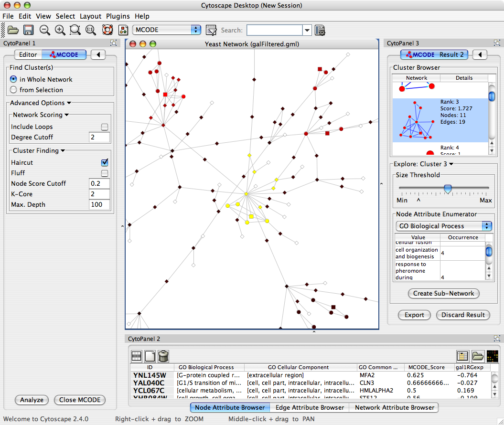Image resolution: width=504 pixels, height=425 pixels.
Task: Click the Analyze button
Action: tap(32, 400)
